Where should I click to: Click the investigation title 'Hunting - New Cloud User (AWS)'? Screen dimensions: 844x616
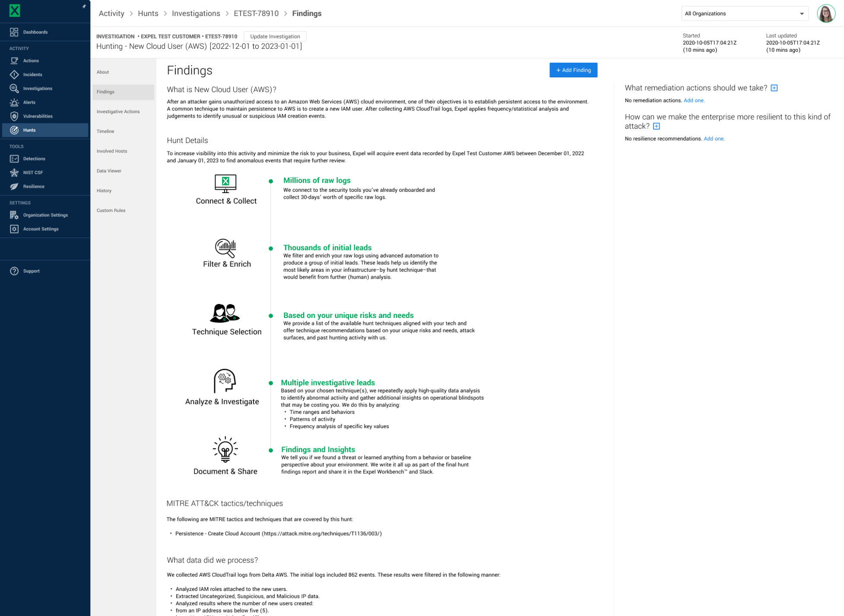tap(199, 46)
